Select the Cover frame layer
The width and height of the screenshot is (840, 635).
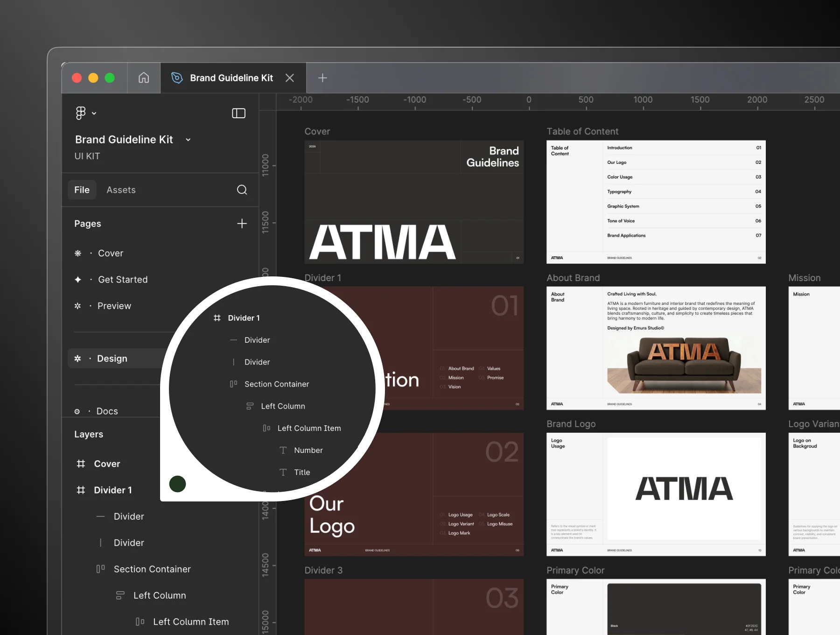coord(107,464)
